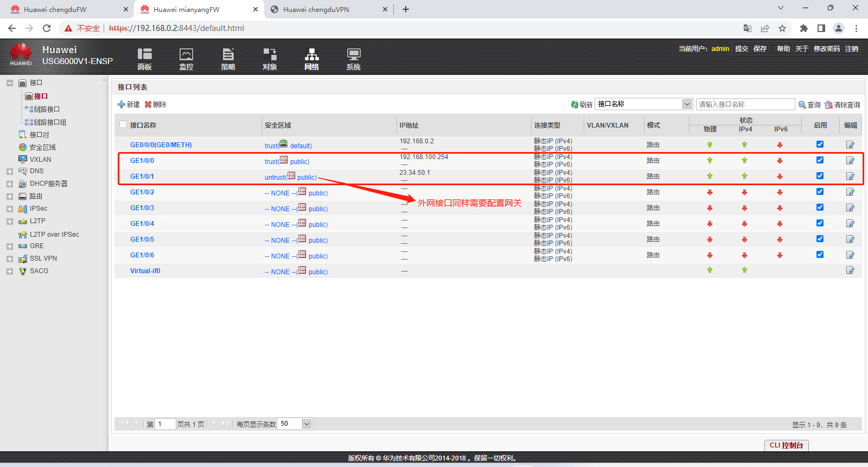Open the 网络 network icon
Image resolution: width=868 pixels, height=467 pixels.
311,59
